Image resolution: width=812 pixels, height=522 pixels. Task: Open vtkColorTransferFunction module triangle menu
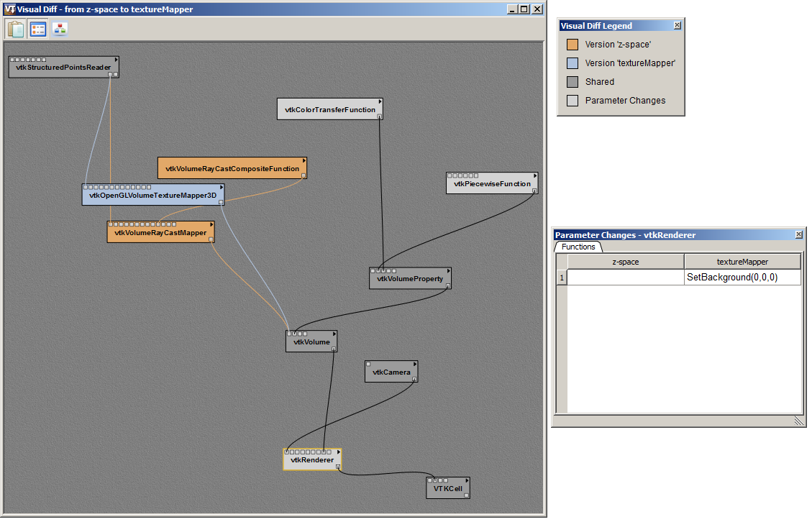380,102
